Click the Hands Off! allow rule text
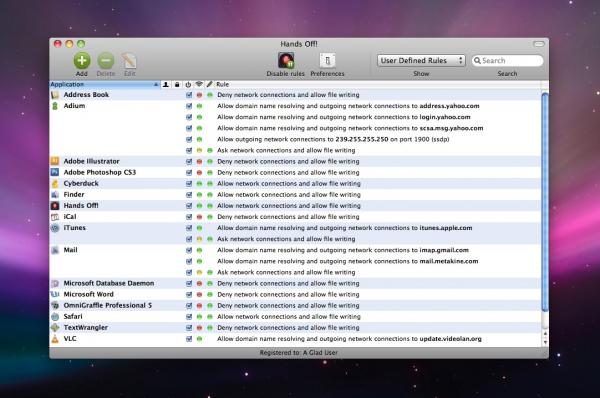 [x=289, y=206]
